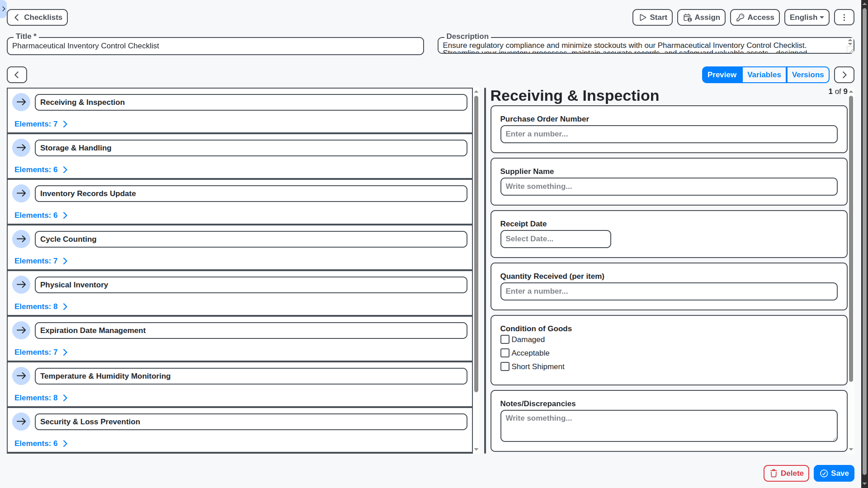868x488 pixels.
Task: Click the Receipt Date field
Action: point(555,239)
